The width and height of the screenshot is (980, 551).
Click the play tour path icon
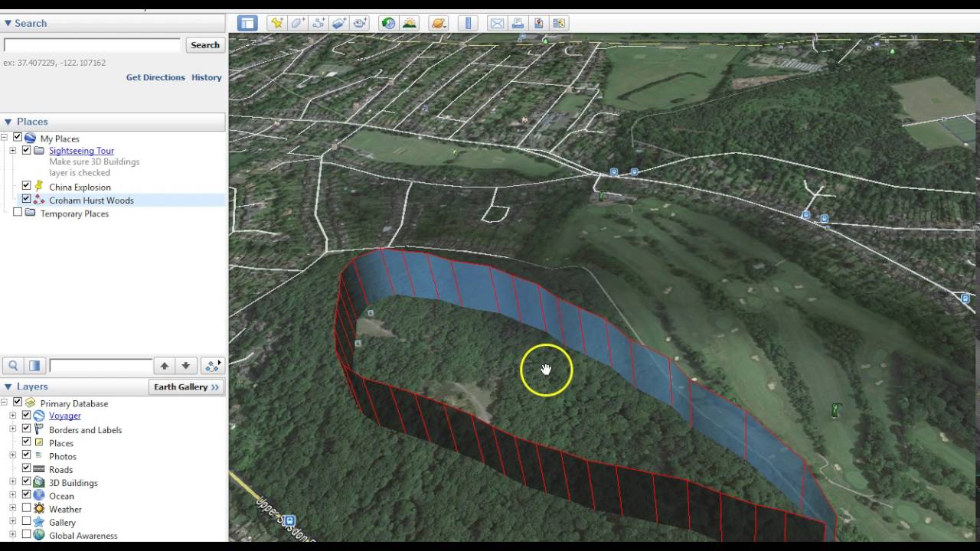(x=213, y=366)
